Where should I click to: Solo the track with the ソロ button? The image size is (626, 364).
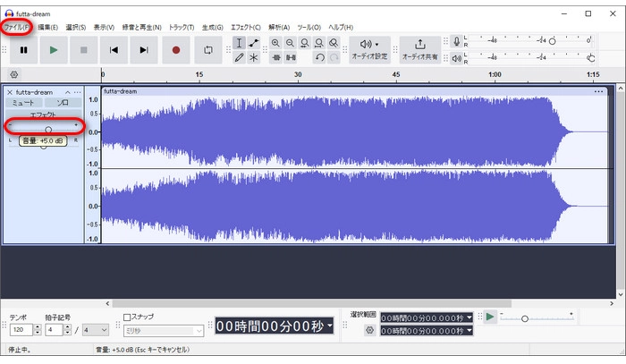pyautogui.click(x=63, y=103)
